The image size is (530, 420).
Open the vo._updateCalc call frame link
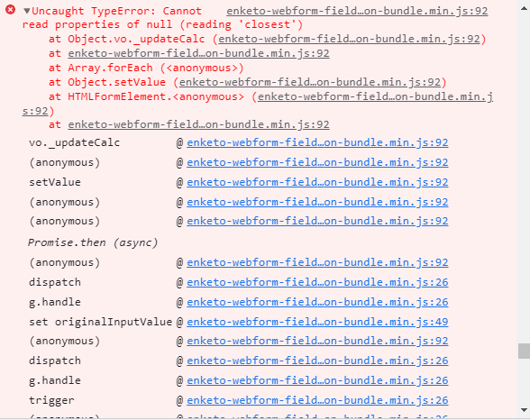tap(317, 142)
